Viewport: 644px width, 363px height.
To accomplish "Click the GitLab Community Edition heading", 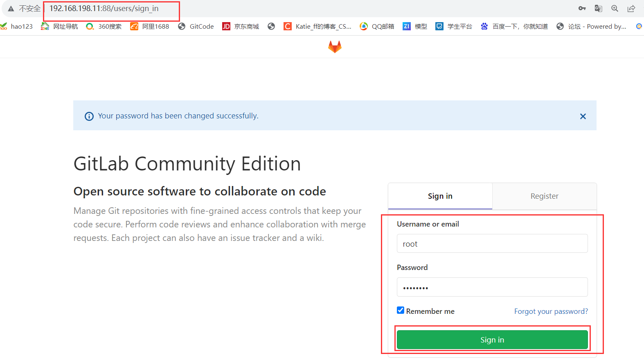I will coord(187,164).
